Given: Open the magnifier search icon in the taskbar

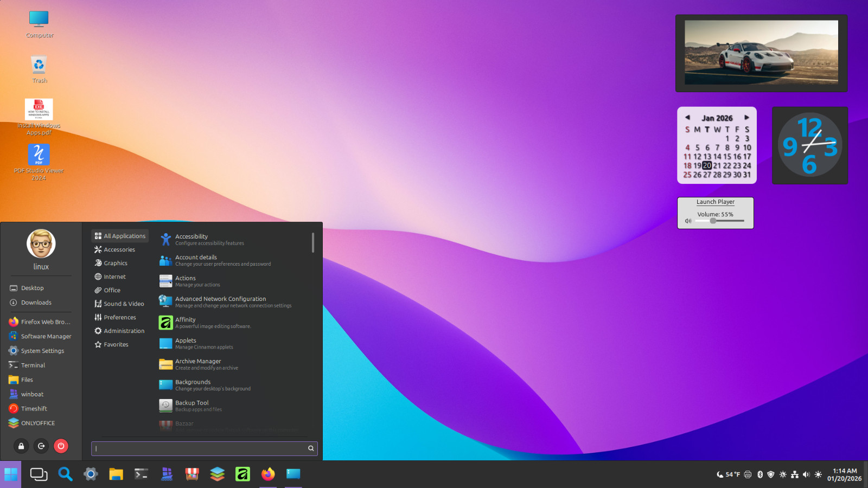Looking at the screenshot, I should (65, 474).
